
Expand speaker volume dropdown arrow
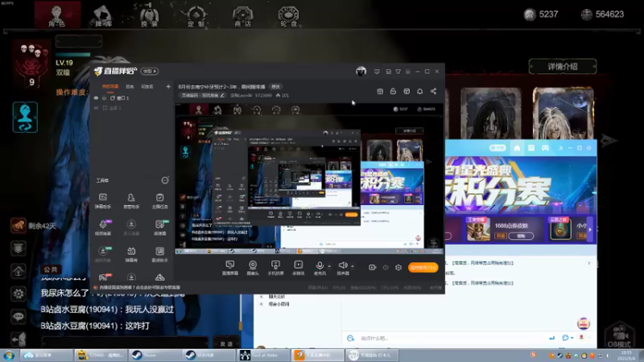coord(353,266)
